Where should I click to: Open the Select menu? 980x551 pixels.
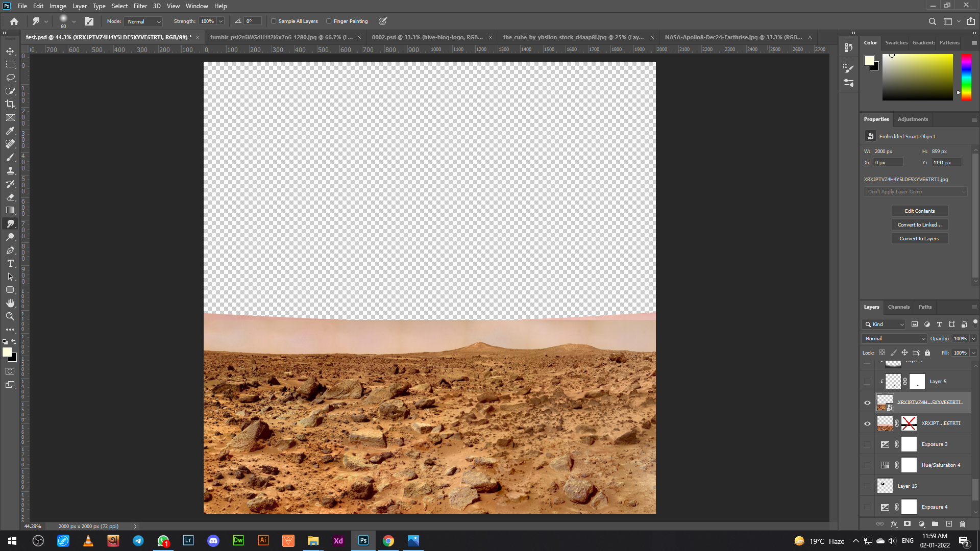[x=119, y=6]
